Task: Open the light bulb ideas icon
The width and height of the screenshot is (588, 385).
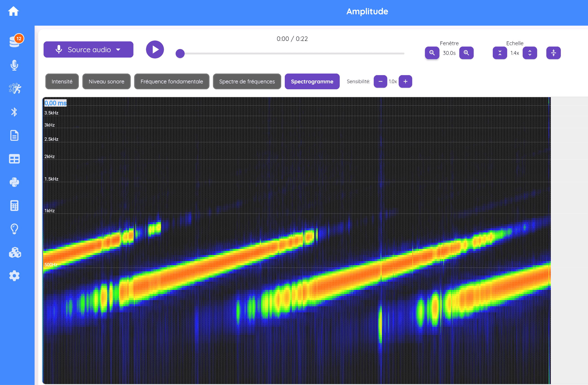Action: pyautogui.click(x=14, y=229)
